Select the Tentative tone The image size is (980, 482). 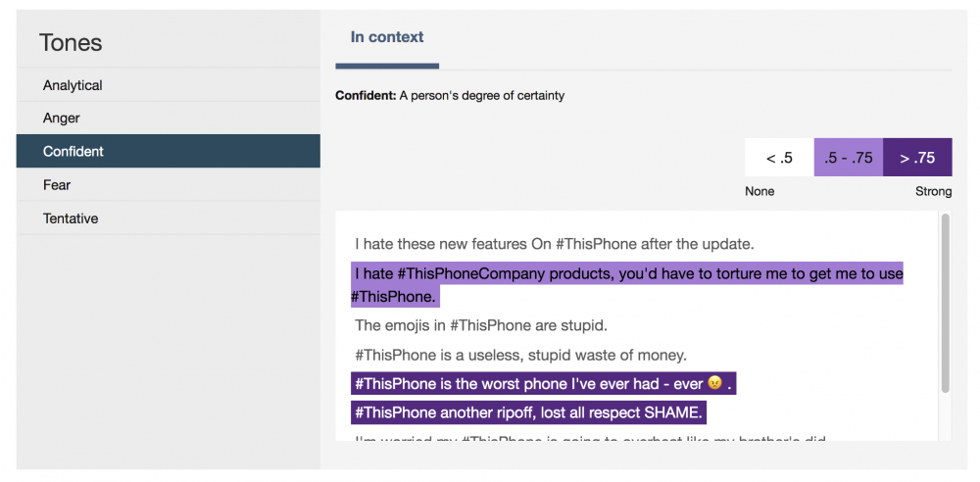(169, 218)
